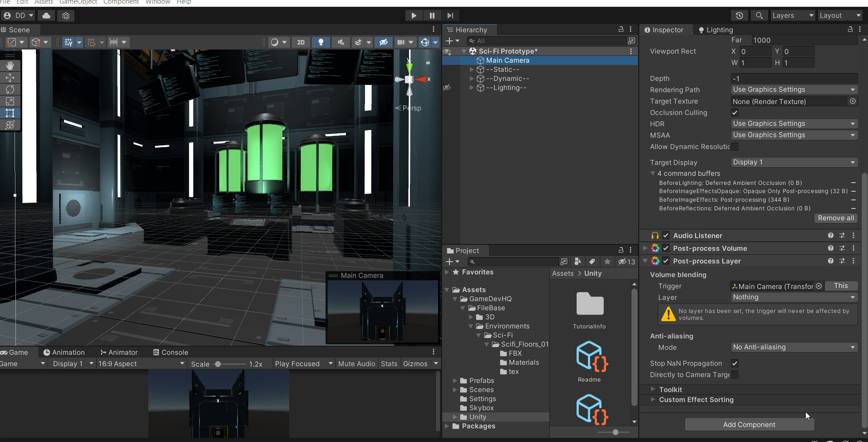Viewport: 868px width, 442px height.
Task: Disable the Post-process Volume component checkbox
Action: click(x=666, y=248)
